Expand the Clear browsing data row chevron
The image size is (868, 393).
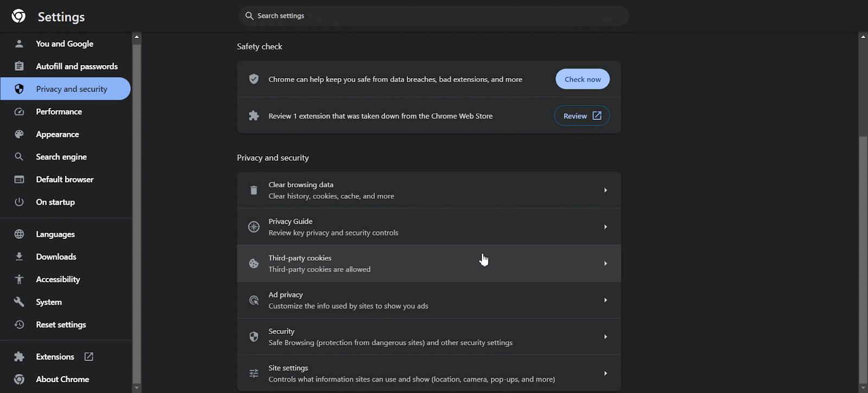605,190
